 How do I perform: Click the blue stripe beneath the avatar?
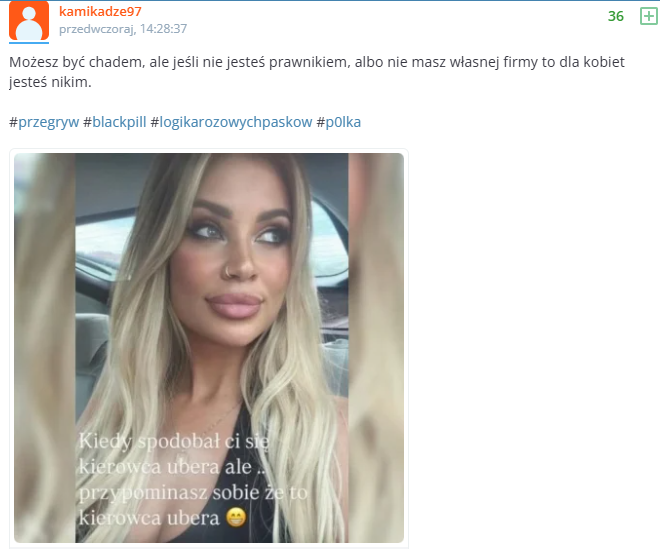(x=29, y=43)
